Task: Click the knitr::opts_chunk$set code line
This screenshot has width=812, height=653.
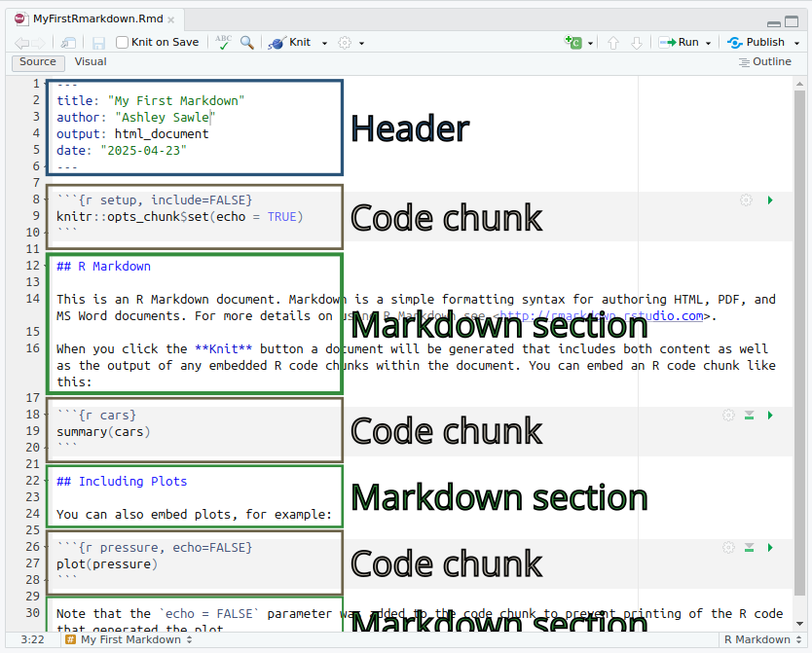Action: pyautogui.click(x=180, y=216)
